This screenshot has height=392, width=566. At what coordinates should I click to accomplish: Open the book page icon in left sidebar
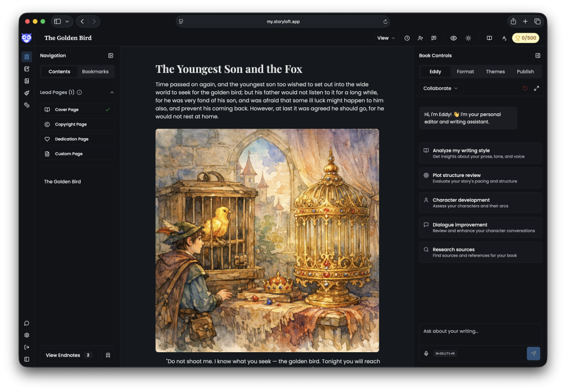point(27,56)
